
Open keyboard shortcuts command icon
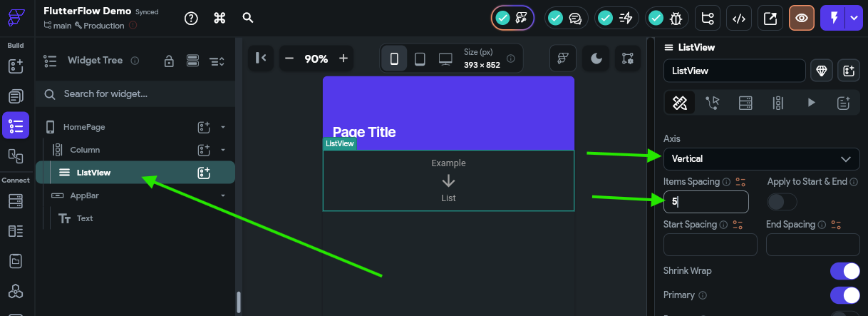(x=219, y=19)
